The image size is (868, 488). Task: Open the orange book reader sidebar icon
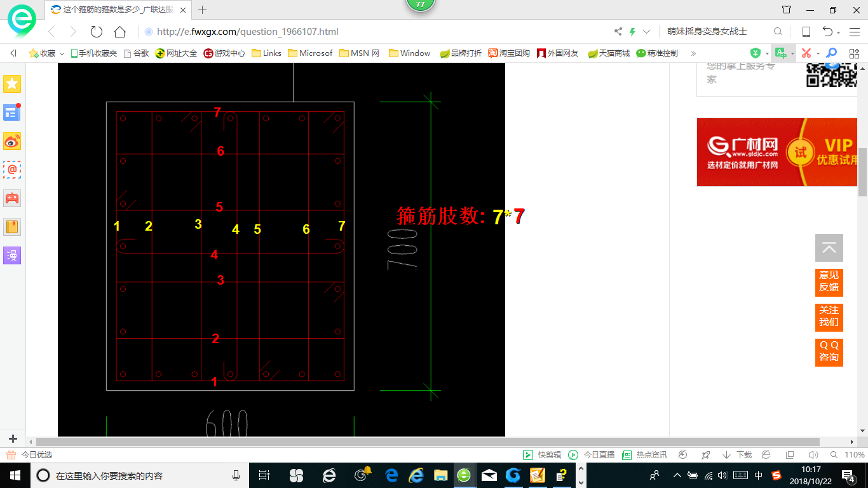12,227
